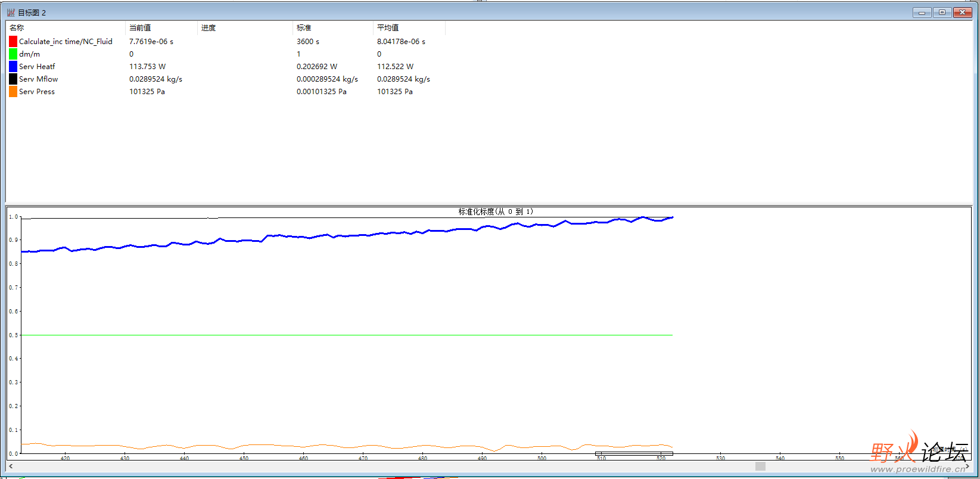Select the Calculate_inc time/NC_Fluid row name
980x479 pixels.
66,42
